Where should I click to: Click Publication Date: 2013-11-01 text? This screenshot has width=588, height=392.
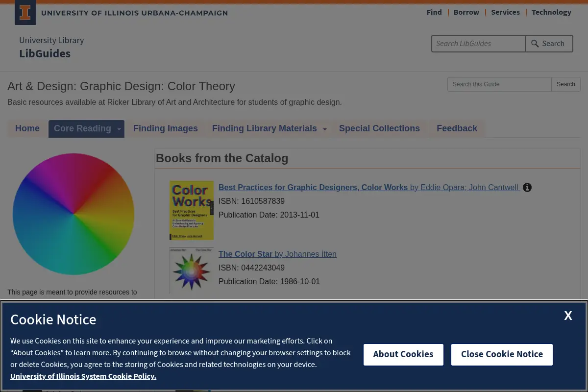pyautogui.click(x=269, y=215)
